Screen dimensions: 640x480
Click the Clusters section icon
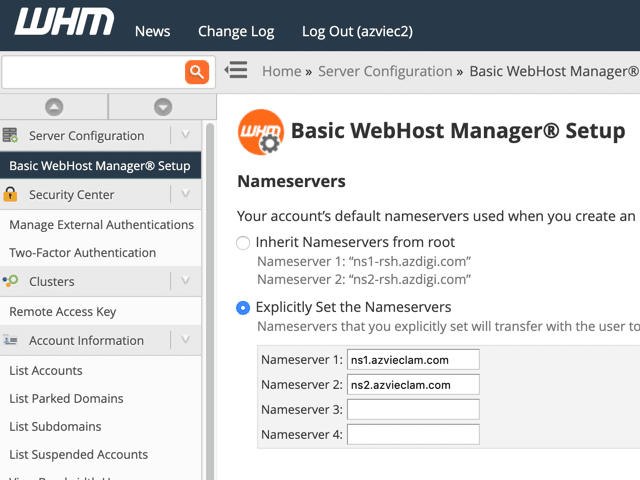(x=11, y=281)
